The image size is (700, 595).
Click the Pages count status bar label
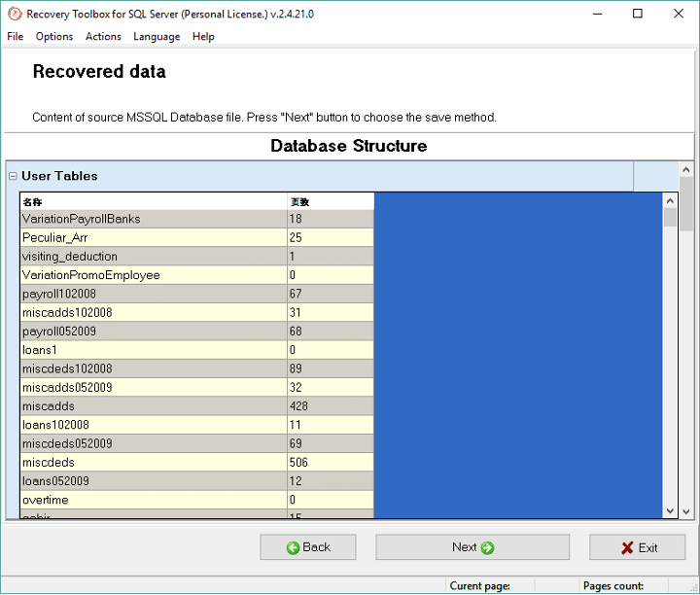[x=612, y=585]
